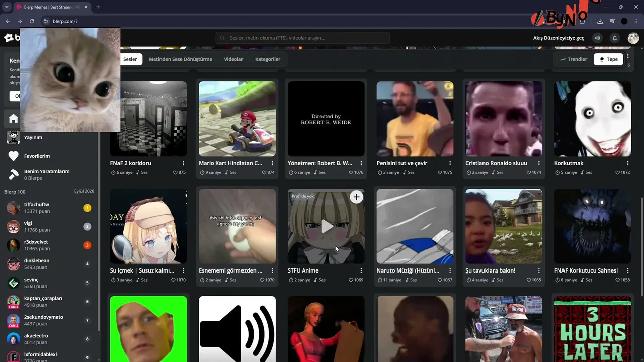Open dinklebean leaderboard profile

coord(49,264)
